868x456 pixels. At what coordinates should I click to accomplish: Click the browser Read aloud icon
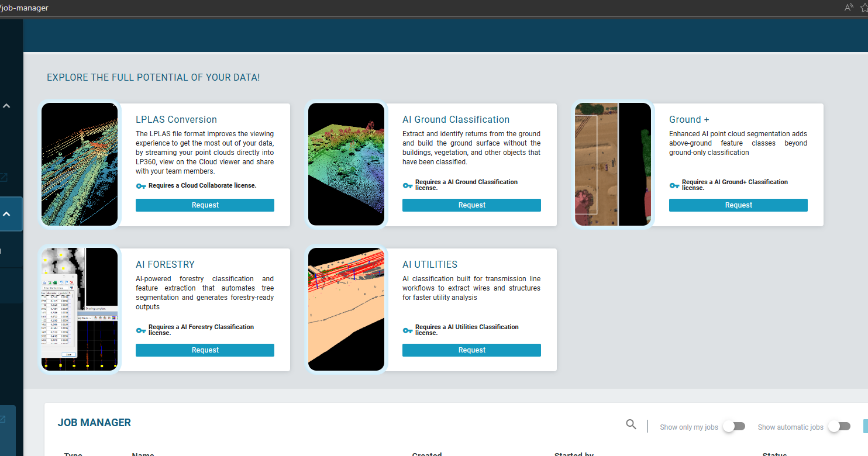point(849,8)
